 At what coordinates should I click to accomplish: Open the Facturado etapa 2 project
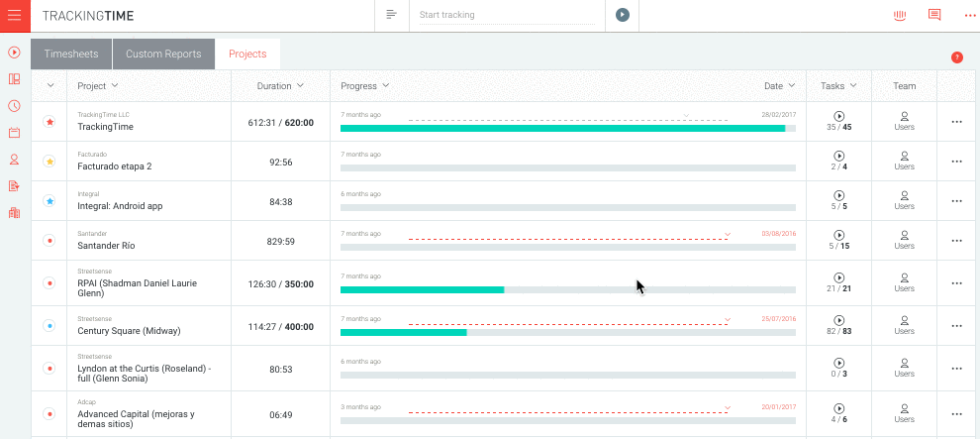[x=115, y=166]
